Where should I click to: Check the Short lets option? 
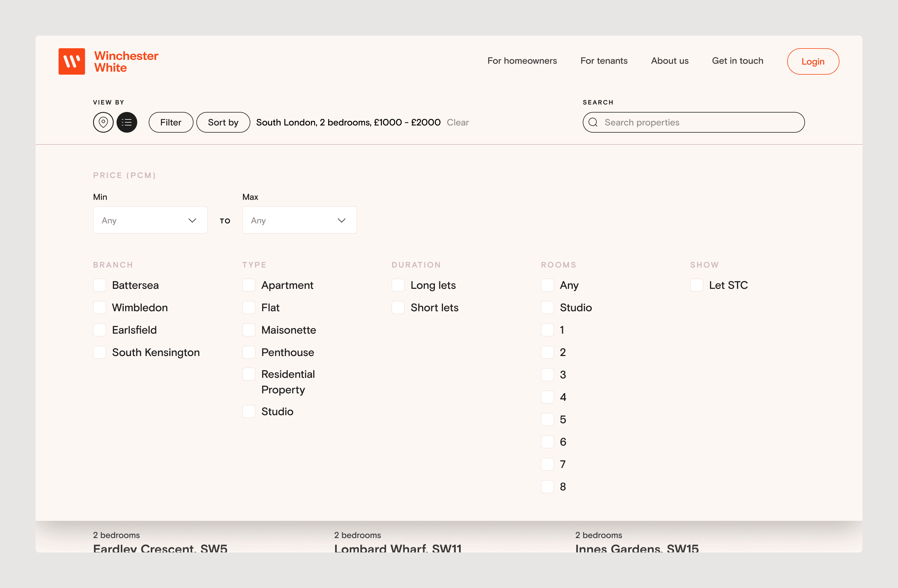tap(398, 307)
